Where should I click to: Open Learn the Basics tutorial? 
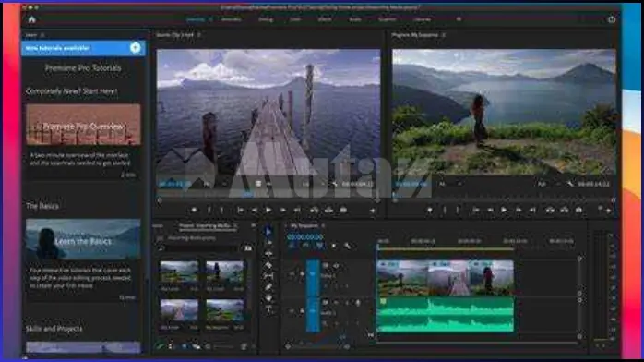point(83,239)
